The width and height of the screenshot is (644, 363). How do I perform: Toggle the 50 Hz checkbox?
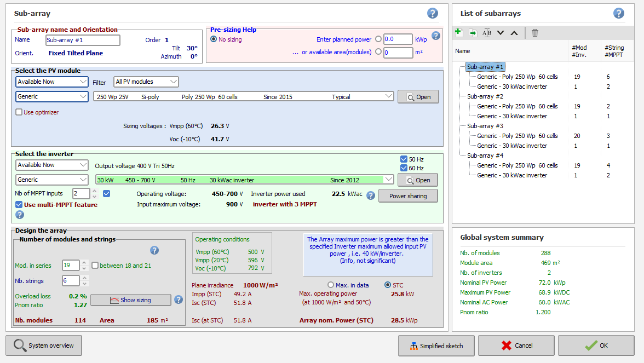[404, 159]
